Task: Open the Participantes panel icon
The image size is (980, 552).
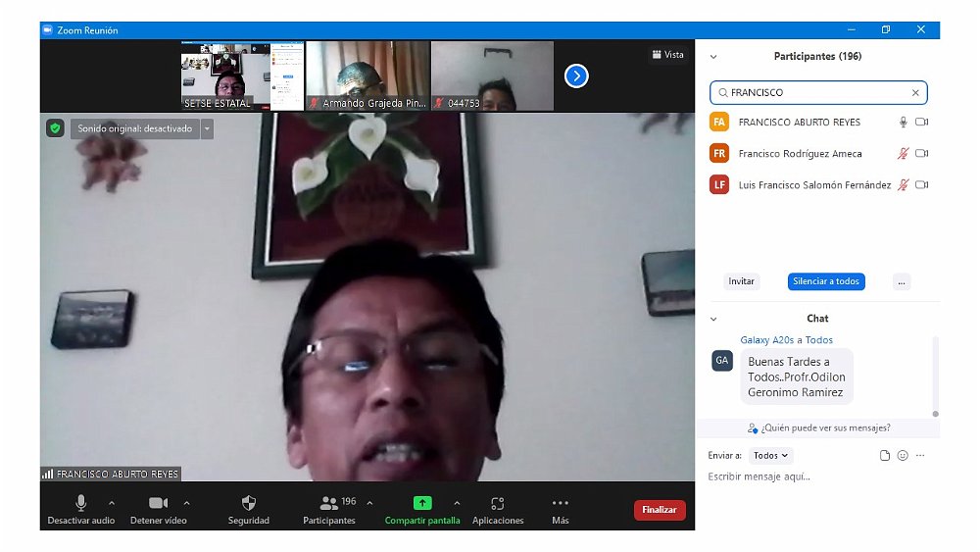Action: pos(329,503)
